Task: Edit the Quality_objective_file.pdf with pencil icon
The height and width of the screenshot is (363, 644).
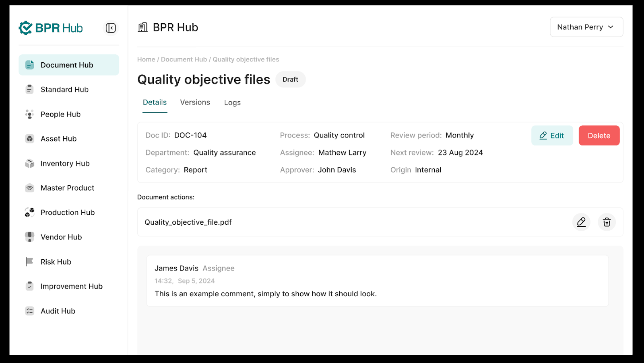Action: (581, 222)
